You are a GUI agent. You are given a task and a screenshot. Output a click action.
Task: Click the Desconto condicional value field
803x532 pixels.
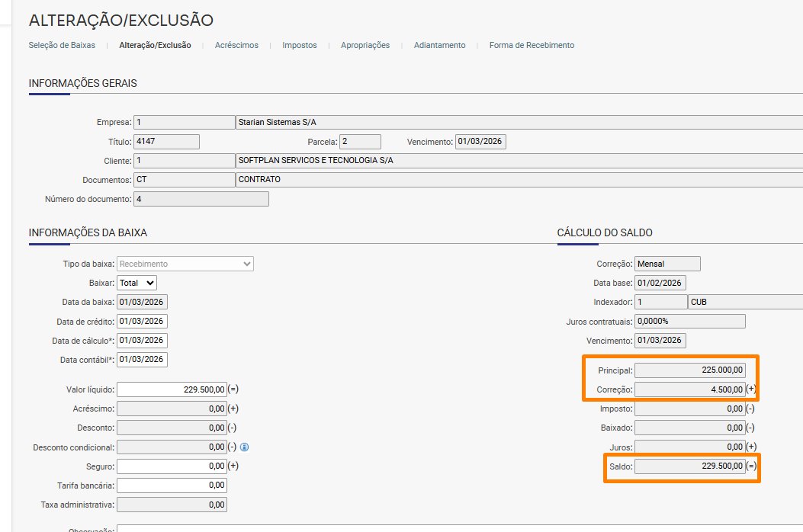(x=172, y=447)
